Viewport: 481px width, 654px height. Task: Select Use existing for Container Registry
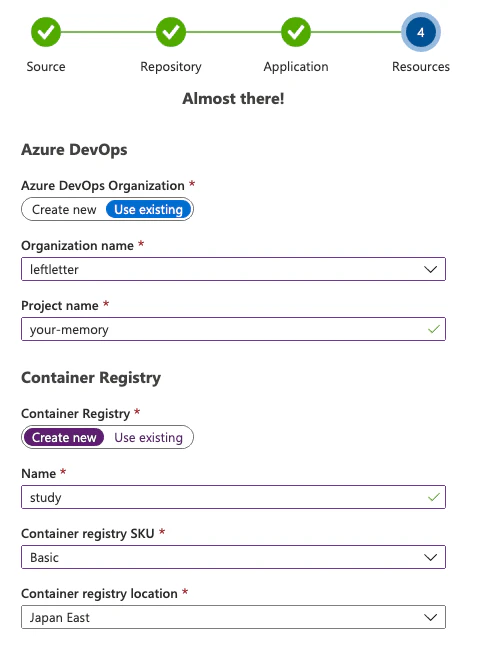coord(149,438)
